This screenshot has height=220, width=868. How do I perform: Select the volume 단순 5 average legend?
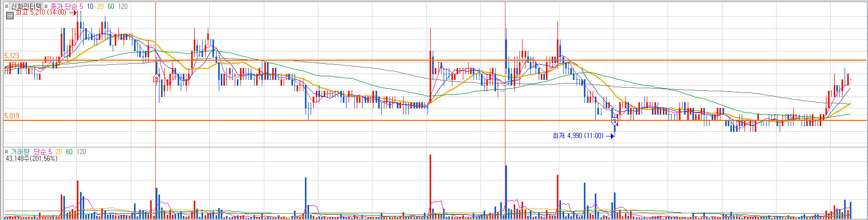coord(43,152)
